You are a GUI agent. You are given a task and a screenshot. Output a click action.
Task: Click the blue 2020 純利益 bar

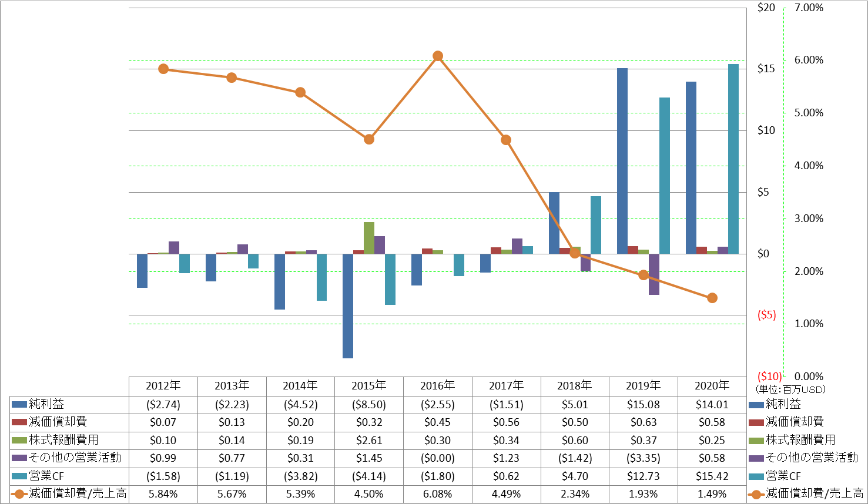pos(691,168)
